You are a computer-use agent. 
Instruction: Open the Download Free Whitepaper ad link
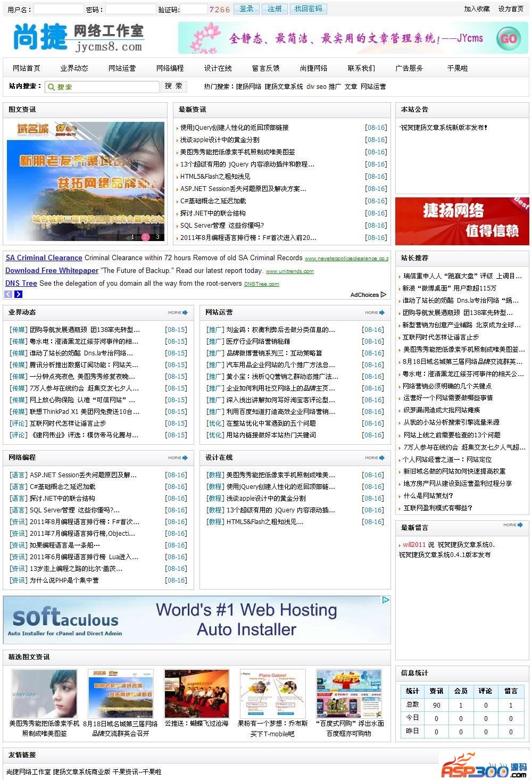52,270
